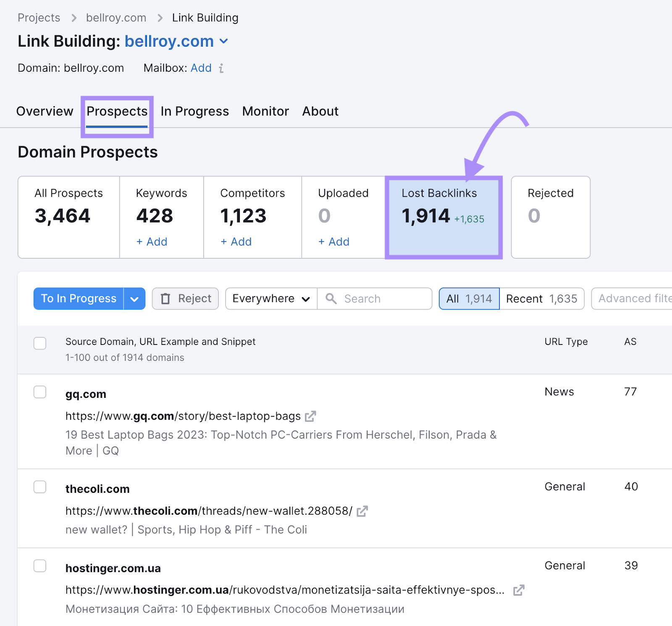
Task: Switch to the About tab
Action: (320, 111)
